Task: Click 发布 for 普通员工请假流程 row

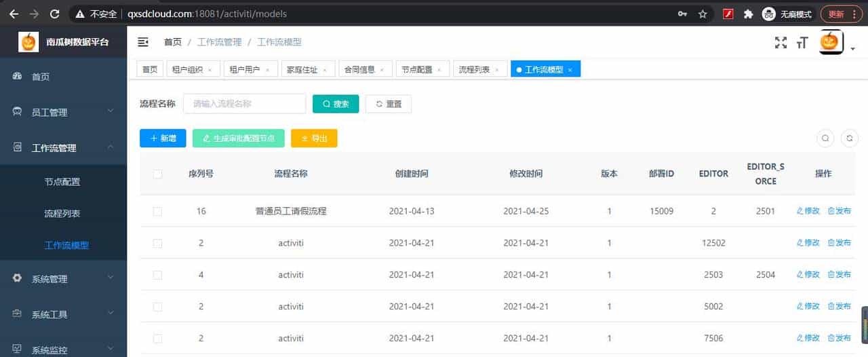Action: [840, 211]
